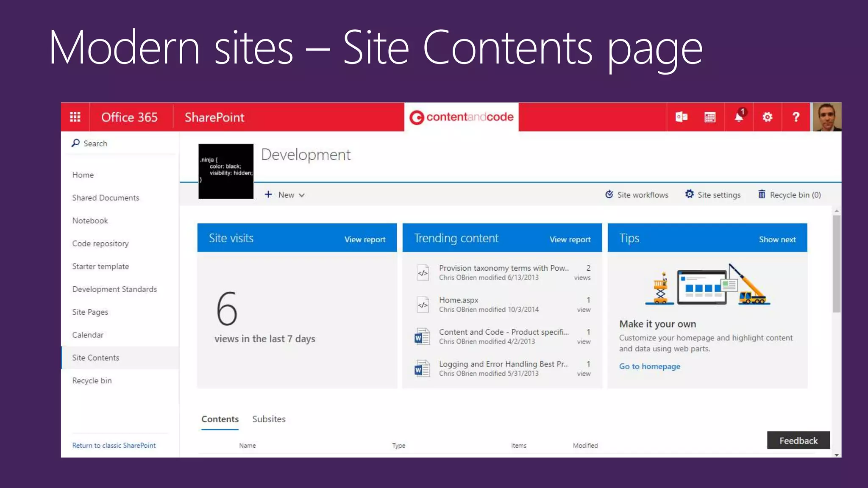Show next tip in Tips card
Image resolution: width=868 pixels, height=488 pixels.
pos(777,239)
